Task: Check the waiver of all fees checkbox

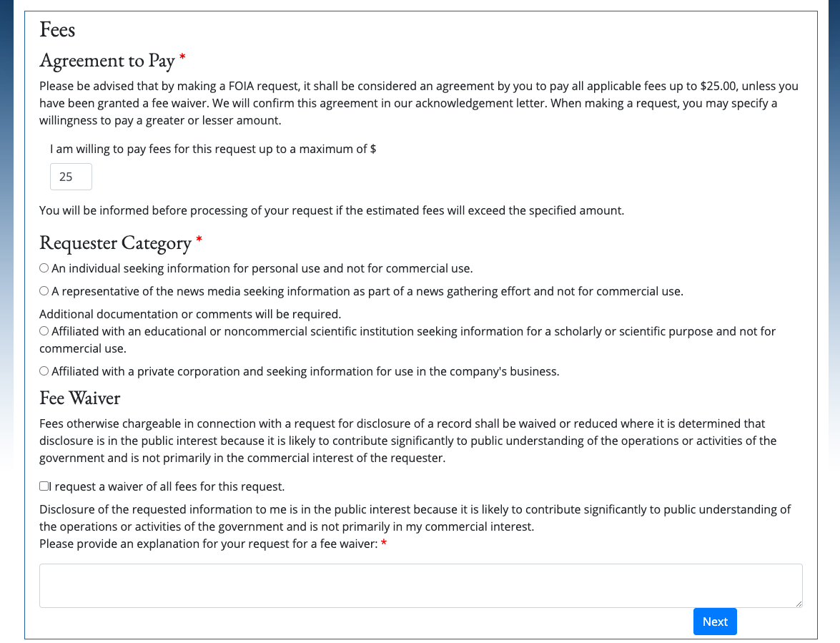Action: coord(44,486)
